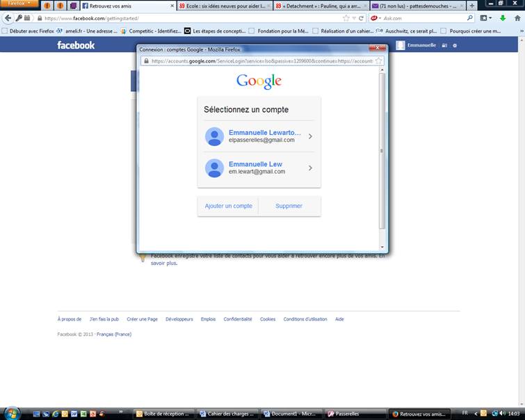Open the '(71 non lus) pattesdemouches' mail tab
Screen dimensions: 525x420
point(418,6)
